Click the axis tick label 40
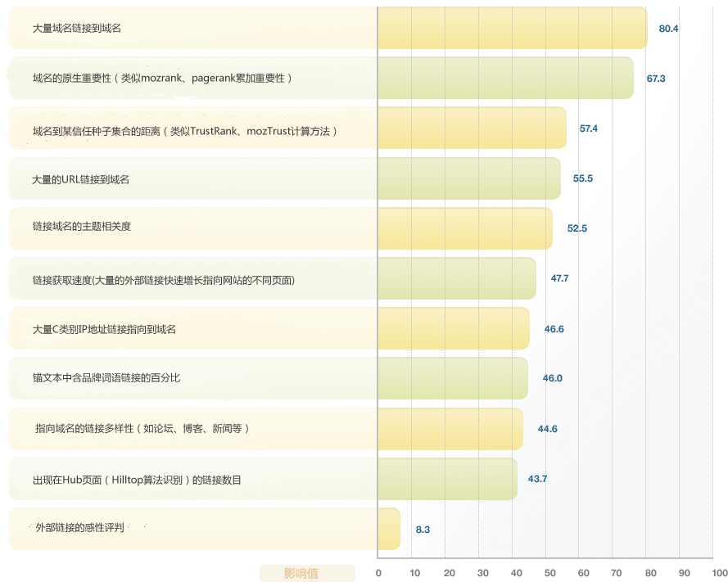The width and height of the screenshot is (728, 582). (x=516, y=573)
